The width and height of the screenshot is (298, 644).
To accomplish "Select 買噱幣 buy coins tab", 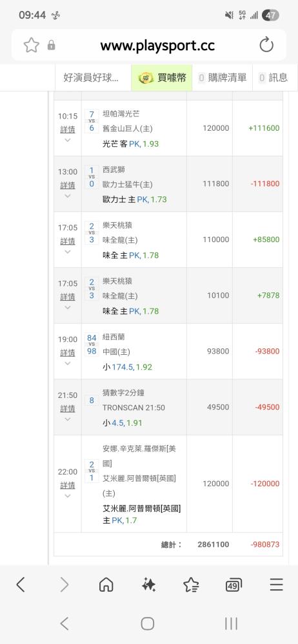I will 162,78.
